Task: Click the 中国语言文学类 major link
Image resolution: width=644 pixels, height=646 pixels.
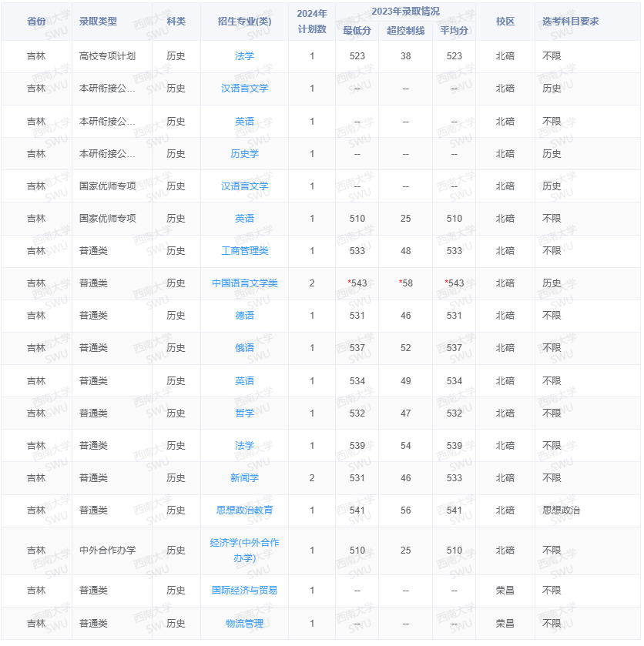Action: (x=244, y=283)
